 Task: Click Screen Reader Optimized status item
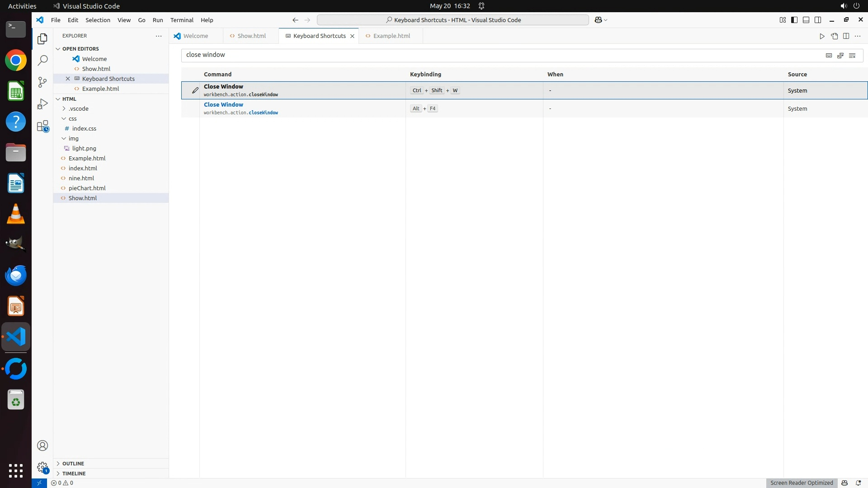[x=802, y=483]
